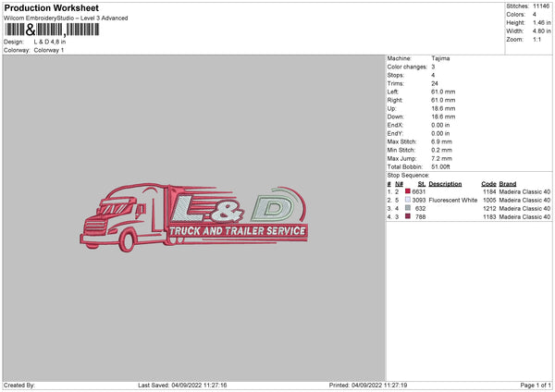Click the Width value 4.80 in

click(x=542, y=31)
